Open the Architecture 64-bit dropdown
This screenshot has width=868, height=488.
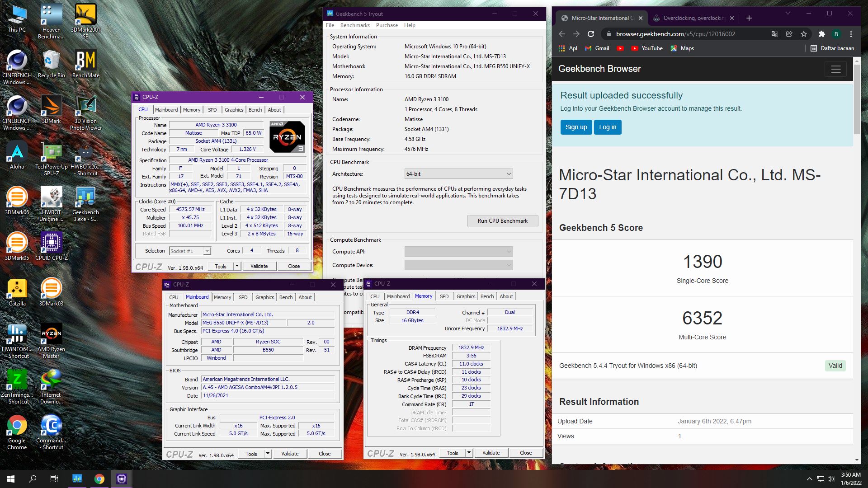pos(458,174)
